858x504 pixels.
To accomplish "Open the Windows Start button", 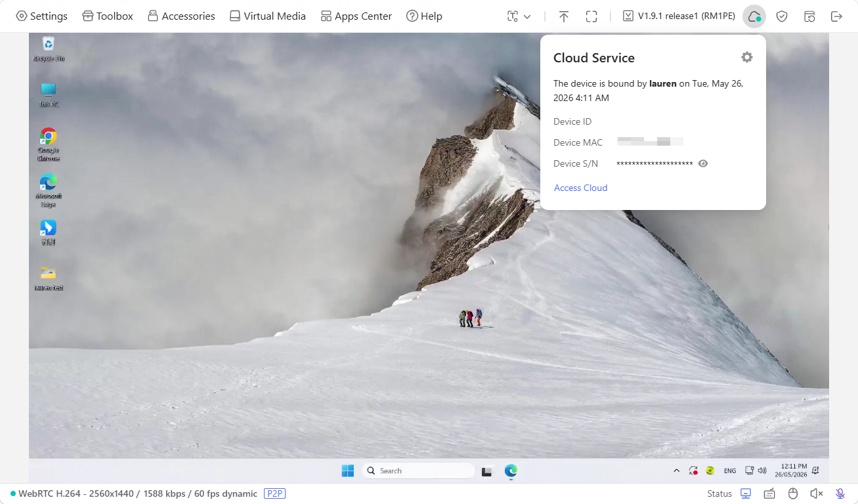I will tap(348, 471).
